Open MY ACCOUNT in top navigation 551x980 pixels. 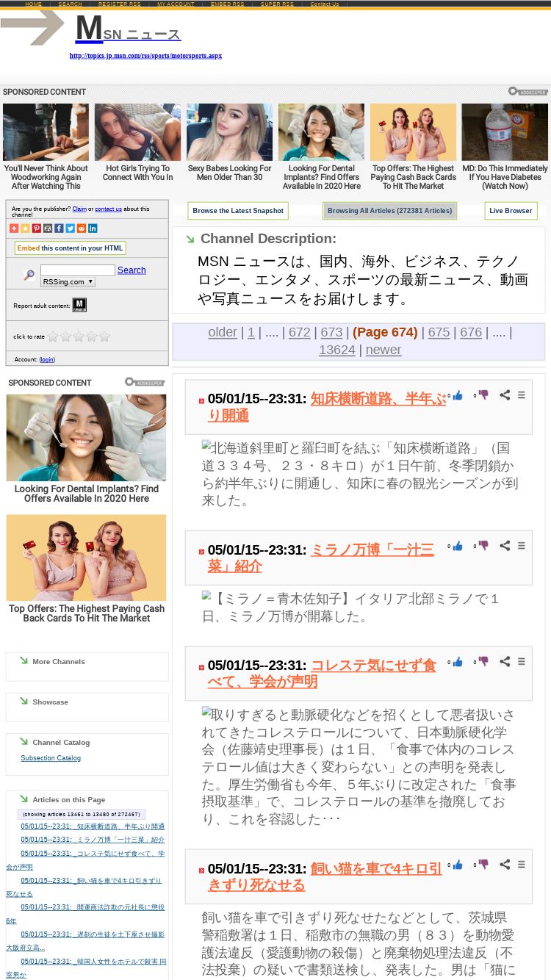coord(176,4)
